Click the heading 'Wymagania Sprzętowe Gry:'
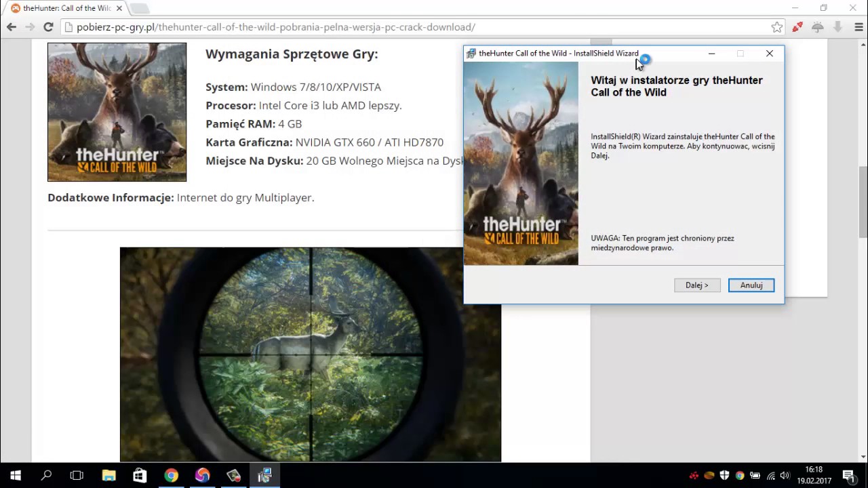 tap(292, 54)
